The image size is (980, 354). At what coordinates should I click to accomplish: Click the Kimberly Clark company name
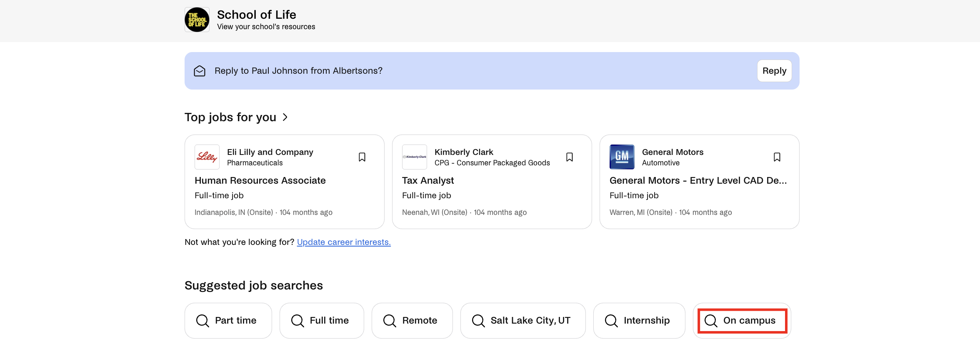464,152
